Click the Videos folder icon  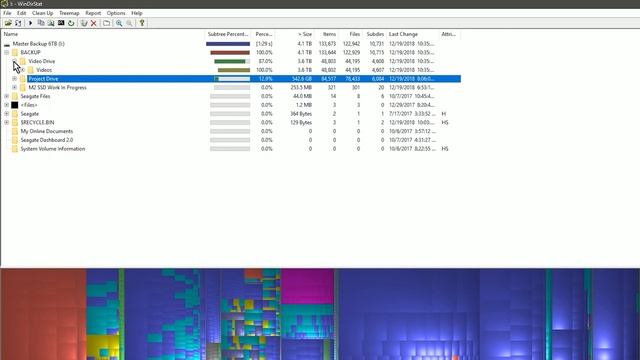click(x=31, y=70)
